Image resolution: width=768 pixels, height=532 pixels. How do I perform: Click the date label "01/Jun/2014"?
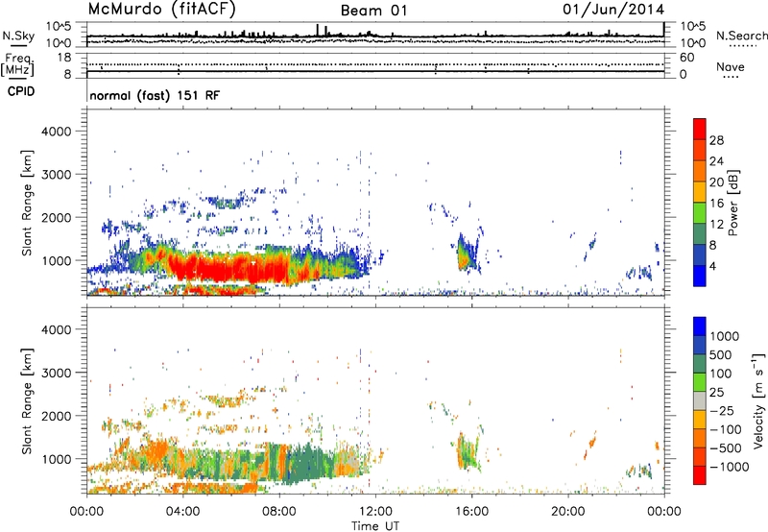click(613, 10)
